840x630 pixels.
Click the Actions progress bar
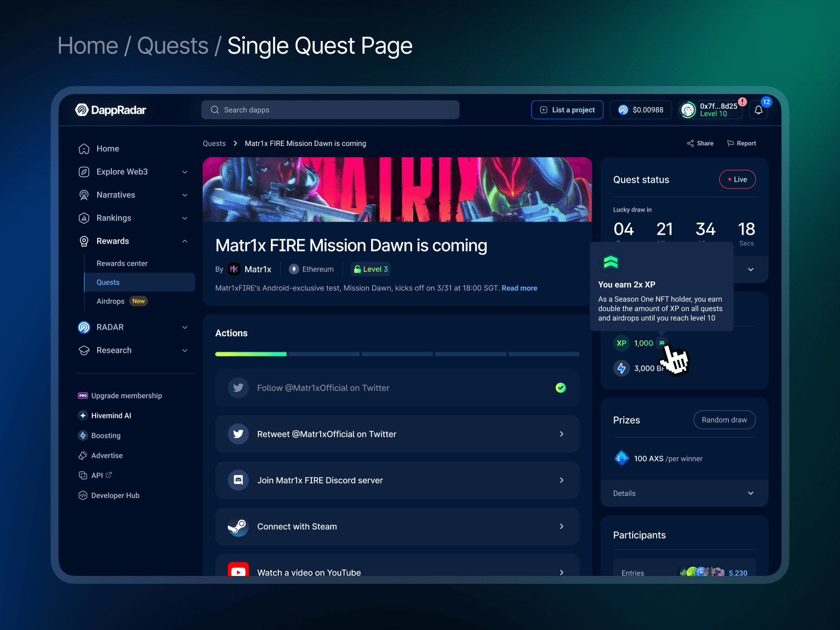tap(397, 354)
